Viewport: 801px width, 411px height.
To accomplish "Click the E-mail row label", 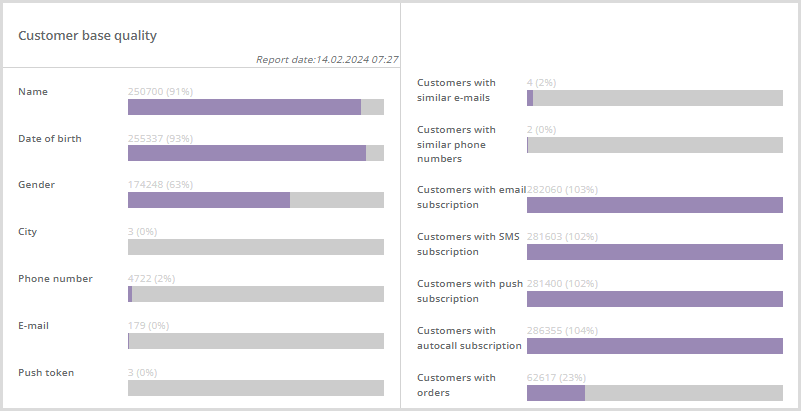I will tap(33, 325).
